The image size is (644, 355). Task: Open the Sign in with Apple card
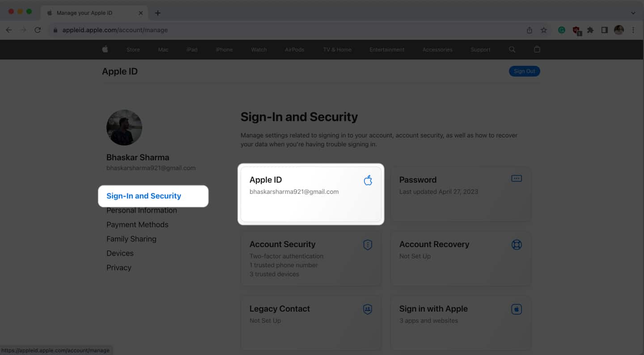(x=461, y=323)
